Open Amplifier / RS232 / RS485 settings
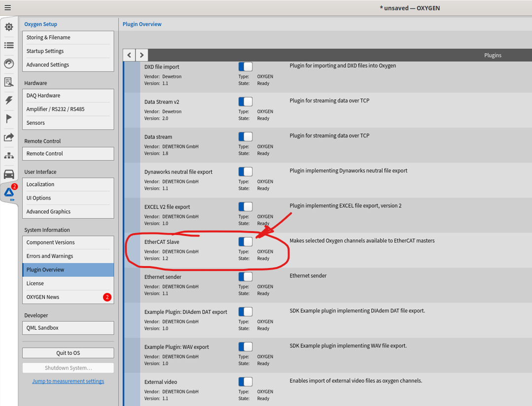This screenshot has height=406, width=532. (x=68, y=109)
